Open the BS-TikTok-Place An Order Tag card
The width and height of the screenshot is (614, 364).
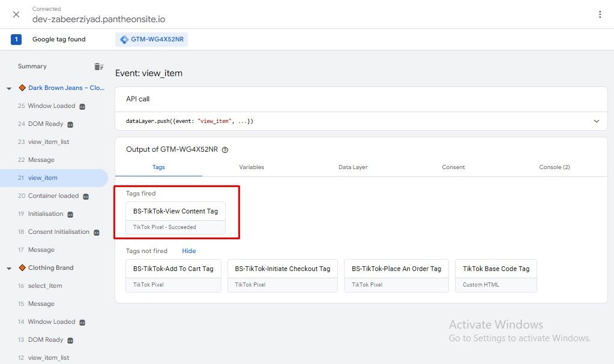point(396,276)
